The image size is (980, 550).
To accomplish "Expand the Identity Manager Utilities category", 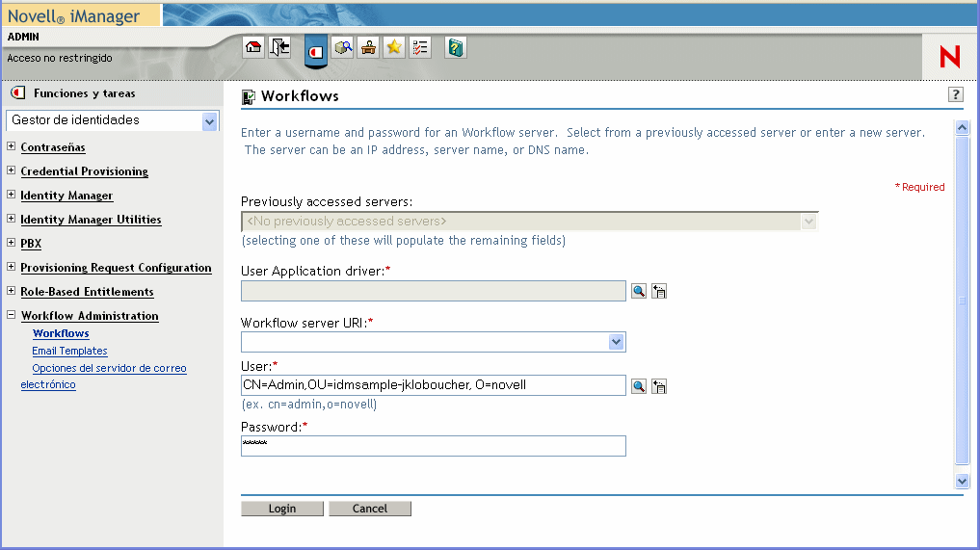I will pos(12,218).
